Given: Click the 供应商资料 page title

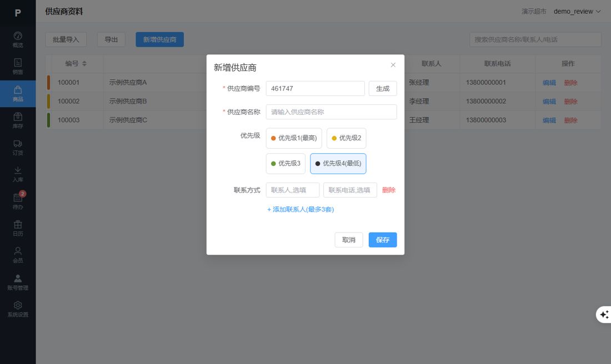Looking at the screenshot, I should coord(64,11).
